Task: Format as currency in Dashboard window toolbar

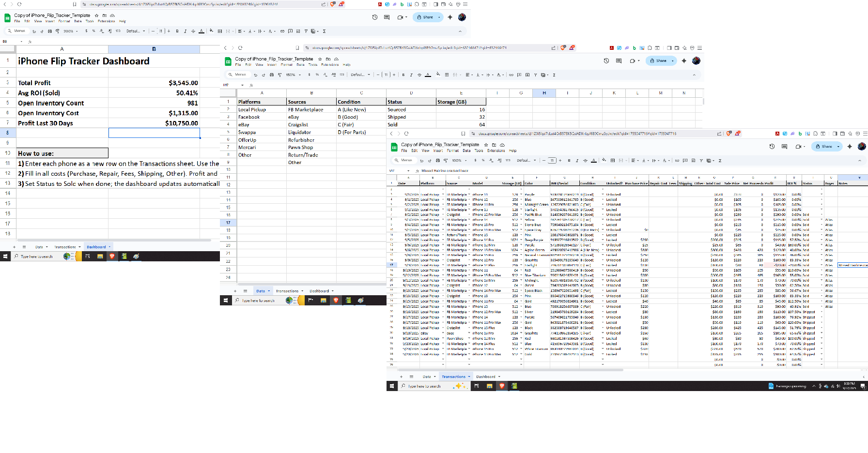Action: [86, 31]
